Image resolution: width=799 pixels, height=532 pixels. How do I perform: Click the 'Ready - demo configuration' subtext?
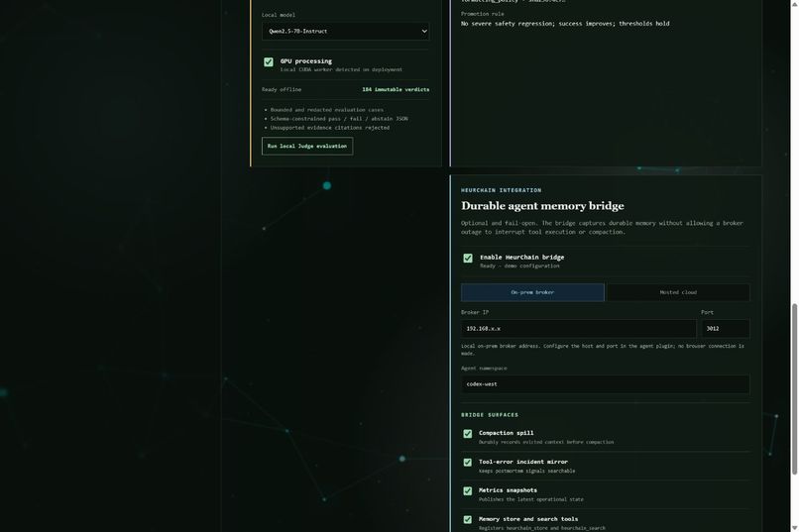click(519, 266)
